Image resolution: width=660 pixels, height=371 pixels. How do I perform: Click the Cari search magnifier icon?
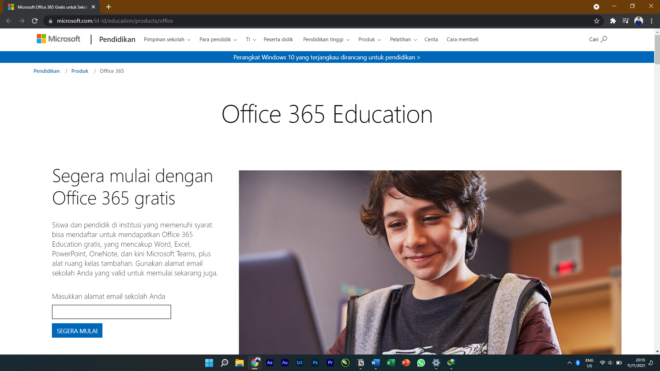[x=604, y=39]
